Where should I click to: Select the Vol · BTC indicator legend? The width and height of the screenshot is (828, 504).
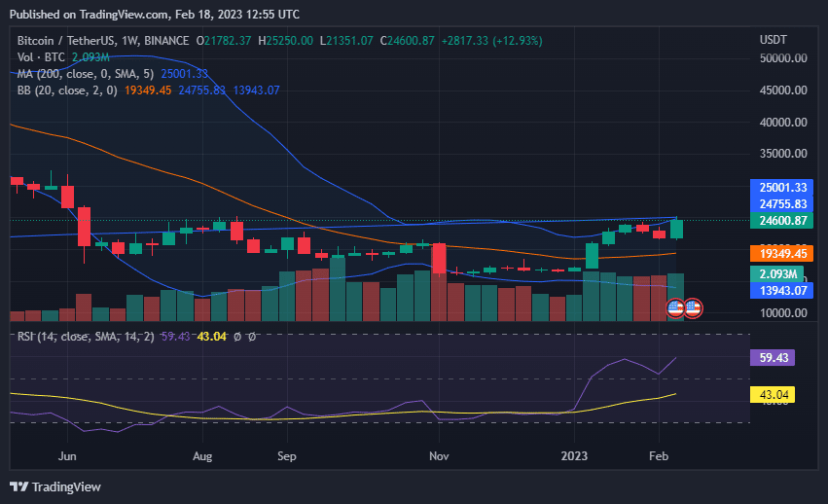pyautogui.click(x=41, y=57)
